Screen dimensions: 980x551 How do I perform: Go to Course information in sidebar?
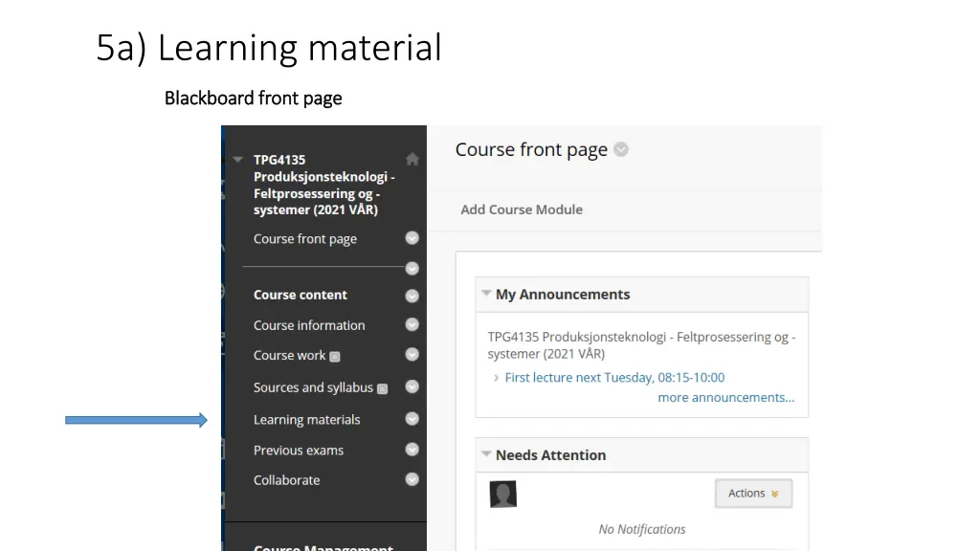308,325
